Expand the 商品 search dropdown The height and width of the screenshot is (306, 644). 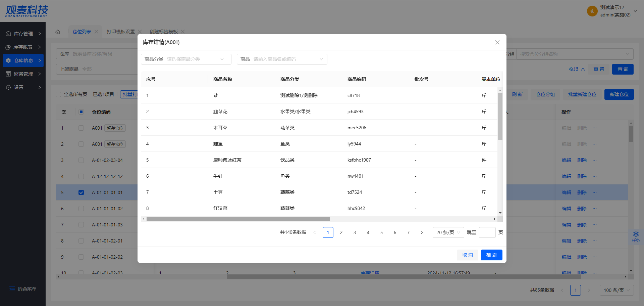(x=282, y=59)
